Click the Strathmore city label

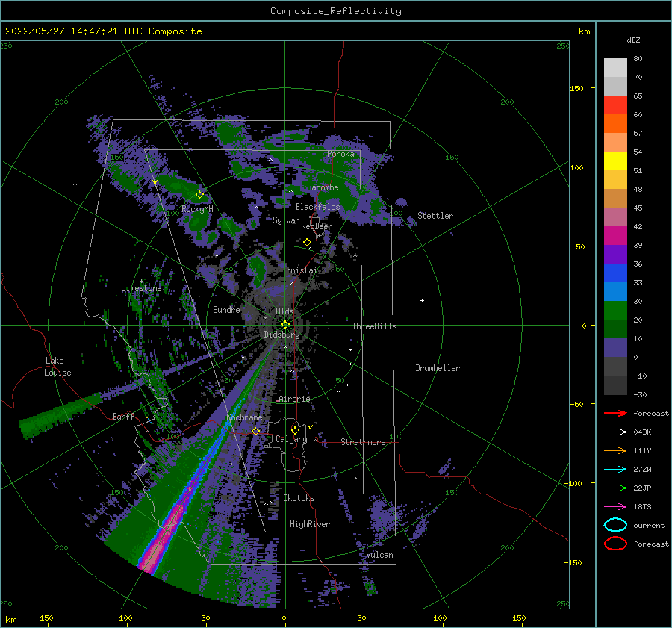tap(363, 442)
